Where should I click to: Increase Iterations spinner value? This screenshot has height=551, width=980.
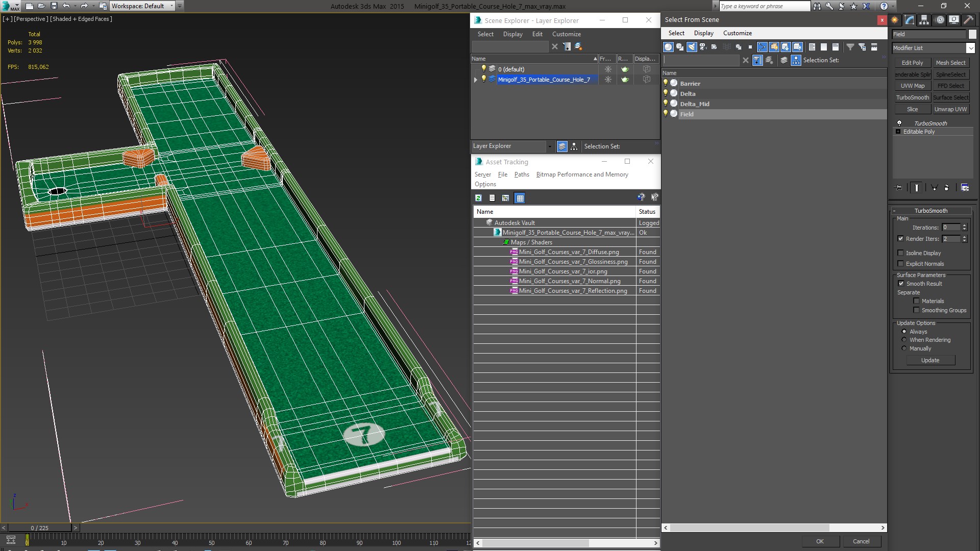pyautogui.click(x=964, y=226)
